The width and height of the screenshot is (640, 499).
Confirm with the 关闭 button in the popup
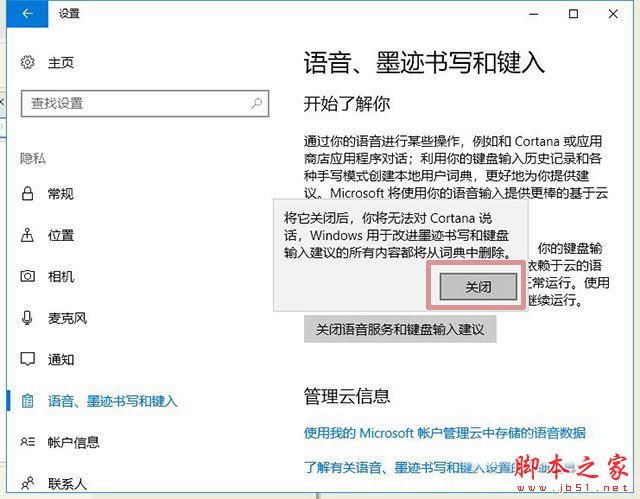tap(478, 287)
